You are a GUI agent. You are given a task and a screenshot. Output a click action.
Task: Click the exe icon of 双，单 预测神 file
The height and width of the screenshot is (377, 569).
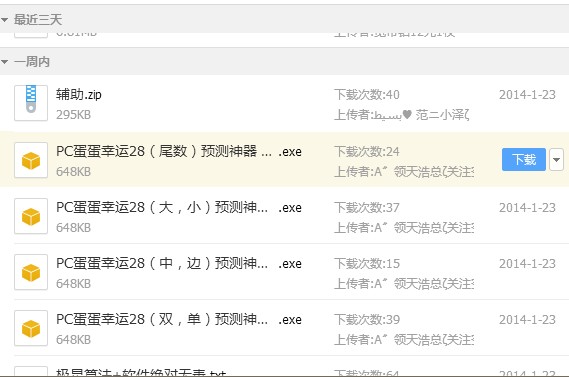pyautogui.click(x=31, y=328)
